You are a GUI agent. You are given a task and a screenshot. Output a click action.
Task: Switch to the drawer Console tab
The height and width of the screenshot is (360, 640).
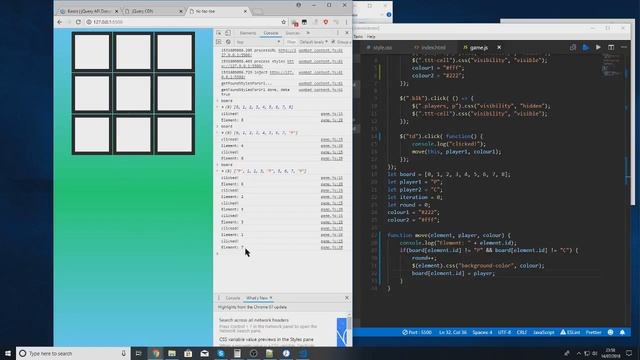[233, 298]
